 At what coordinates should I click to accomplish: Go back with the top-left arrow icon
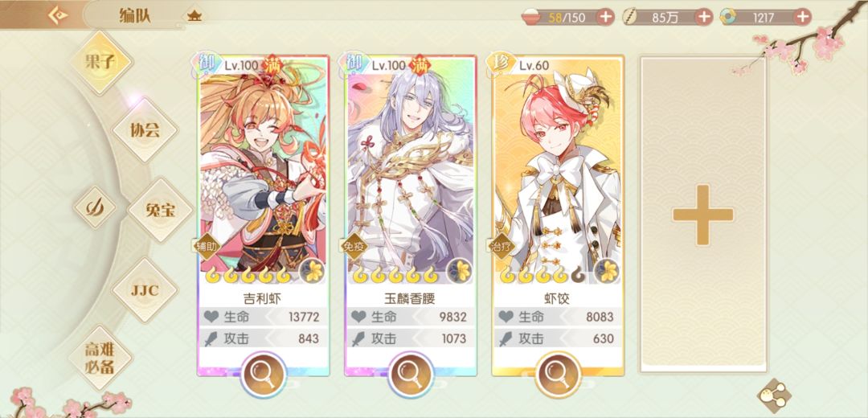tap(57, 15)
